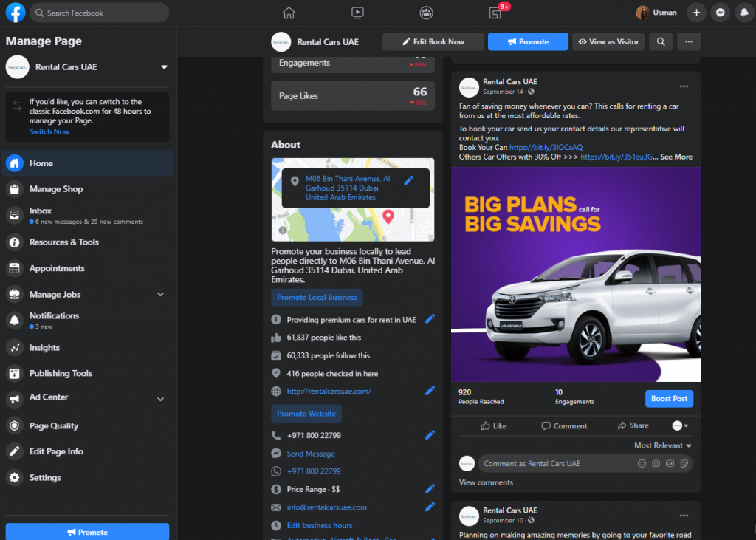Like the September 14 post
Viewport: 756px width, 540px height.
493,425
